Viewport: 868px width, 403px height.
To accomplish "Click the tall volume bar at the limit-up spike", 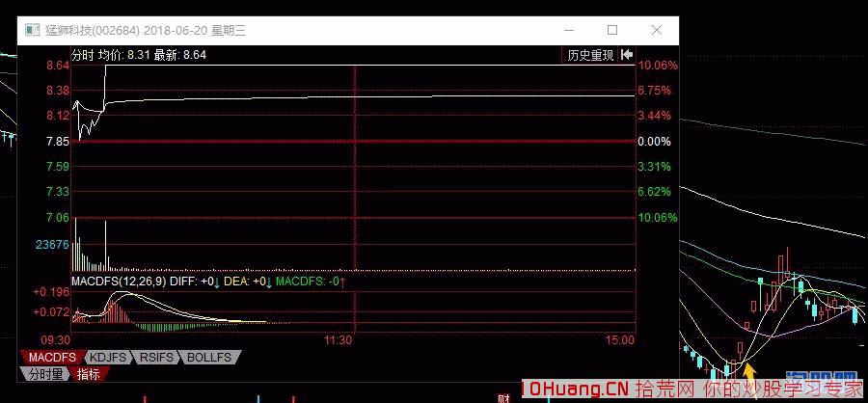I will pyautogui.click(x=105, y=245).
